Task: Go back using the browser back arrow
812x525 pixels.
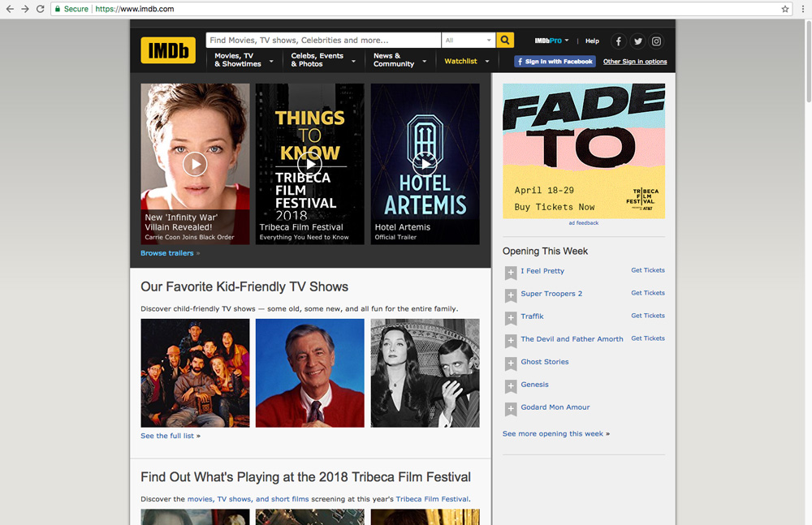Action: pos(10,9)
